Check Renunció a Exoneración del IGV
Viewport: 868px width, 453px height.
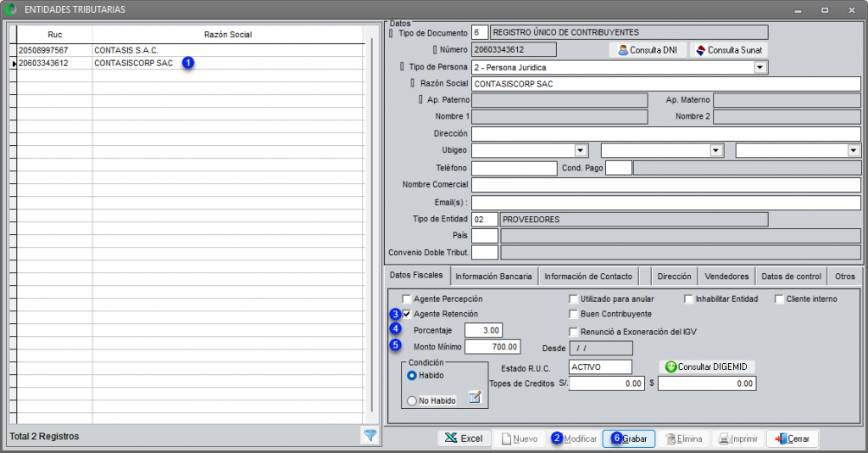[574, 332]
